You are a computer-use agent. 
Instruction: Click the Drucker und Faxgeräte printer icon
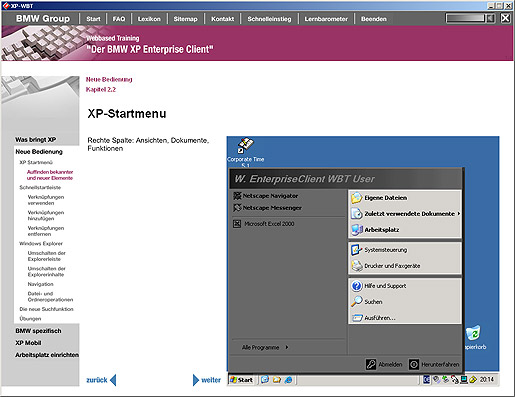[x=357, y=266]
